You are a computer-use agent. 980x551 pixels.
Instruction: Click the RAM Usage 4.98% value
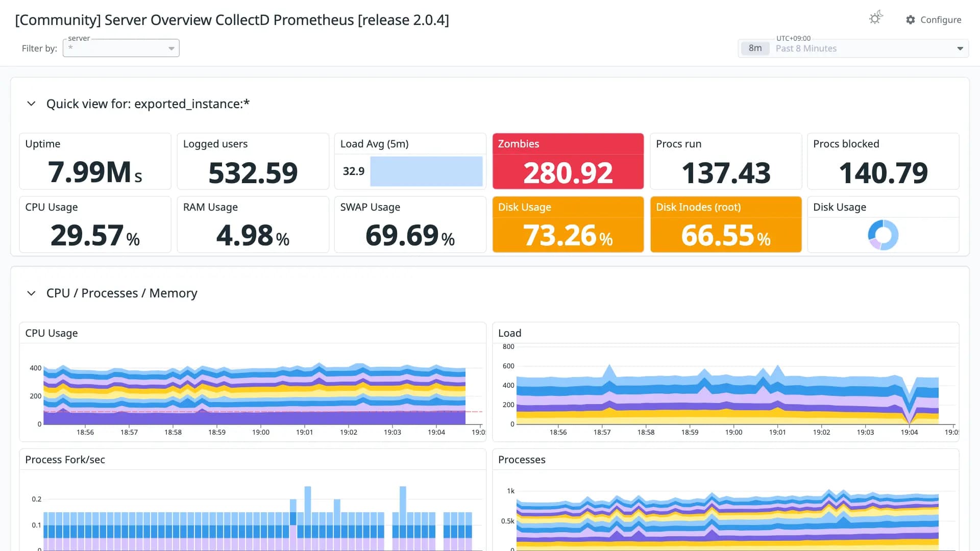tap(253, 235)
